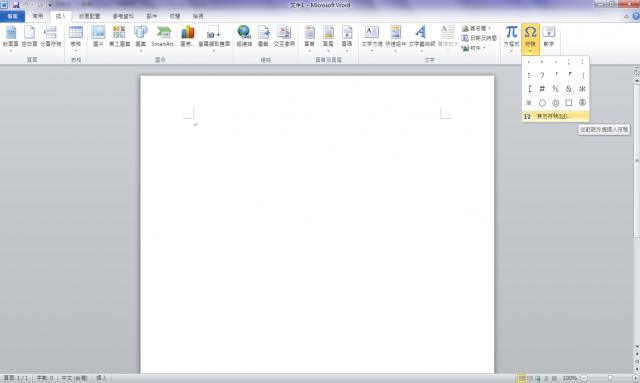Open the View (檢視) tab
The height and width of the screenshot is (383, 640).
coord(198,16)
